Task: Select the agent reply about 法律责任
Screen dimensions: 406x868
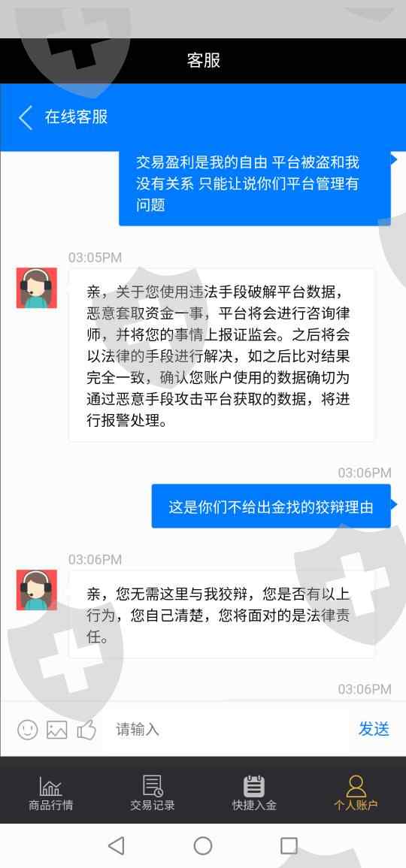Action: click(x=222, y=615)
